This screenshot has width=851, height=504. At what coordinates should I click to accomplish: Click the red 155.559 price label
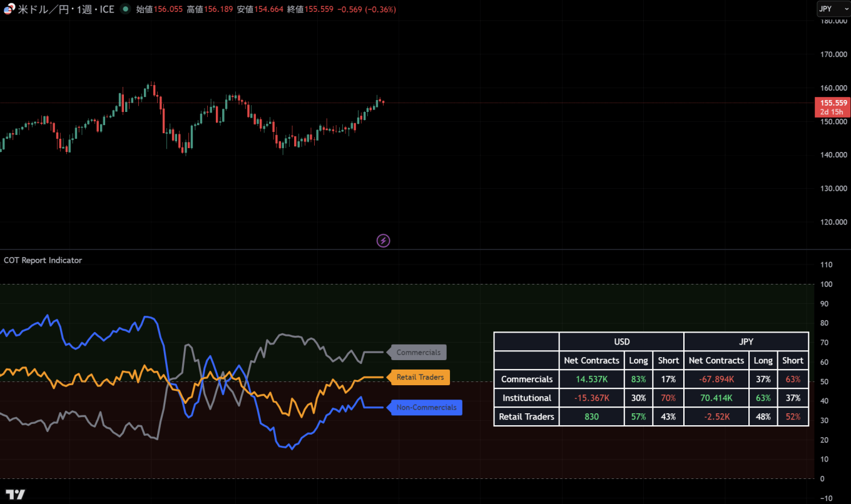[x=832, y=103]
